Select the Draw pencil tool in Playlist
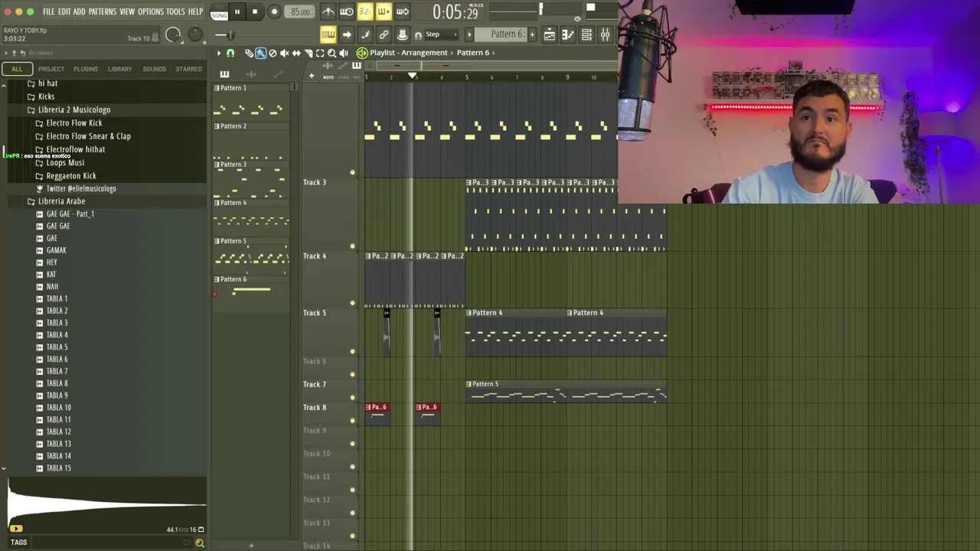The width and height of the screenshot is (980, 551). coord(249,53)
